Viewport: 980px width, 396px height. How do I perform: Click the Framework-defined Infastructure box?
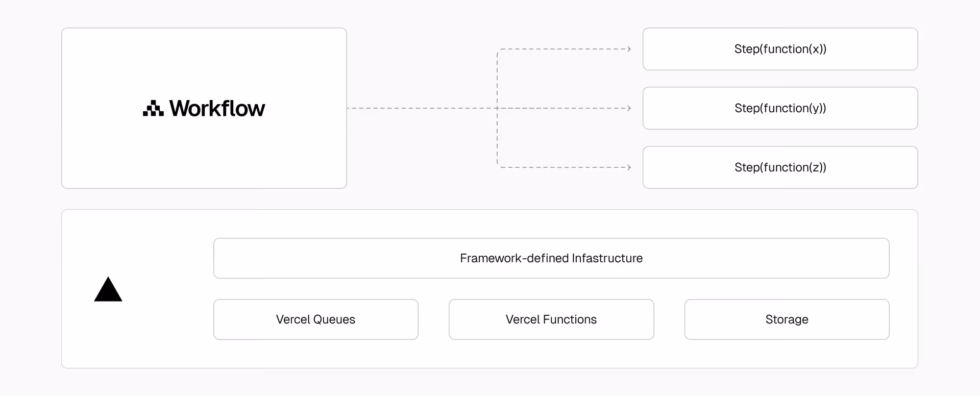[551, 258]
